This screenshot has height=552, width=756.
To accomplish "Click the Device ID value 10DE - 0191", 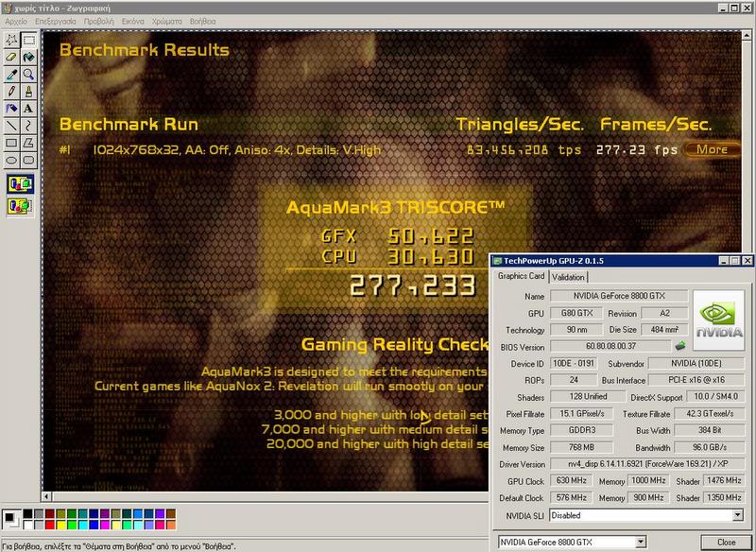I will click(x=574, y=363).
